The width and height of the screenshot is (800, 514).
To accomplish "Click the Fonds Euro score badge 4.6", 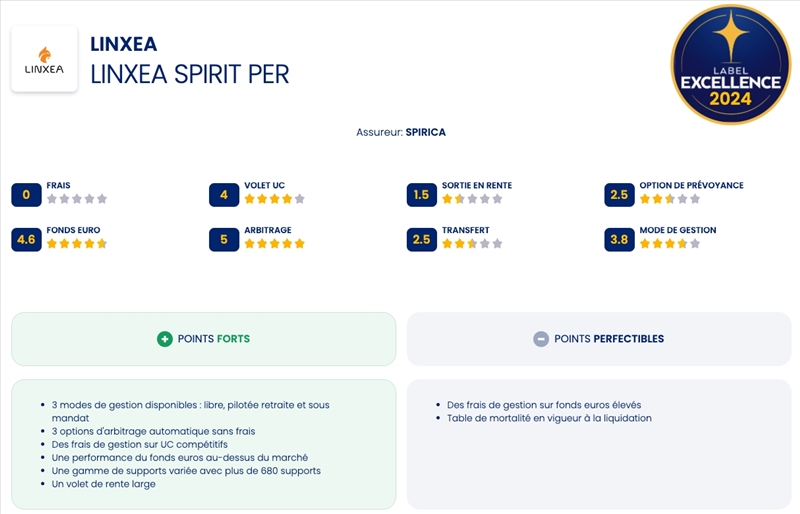I will coord(26,240).
